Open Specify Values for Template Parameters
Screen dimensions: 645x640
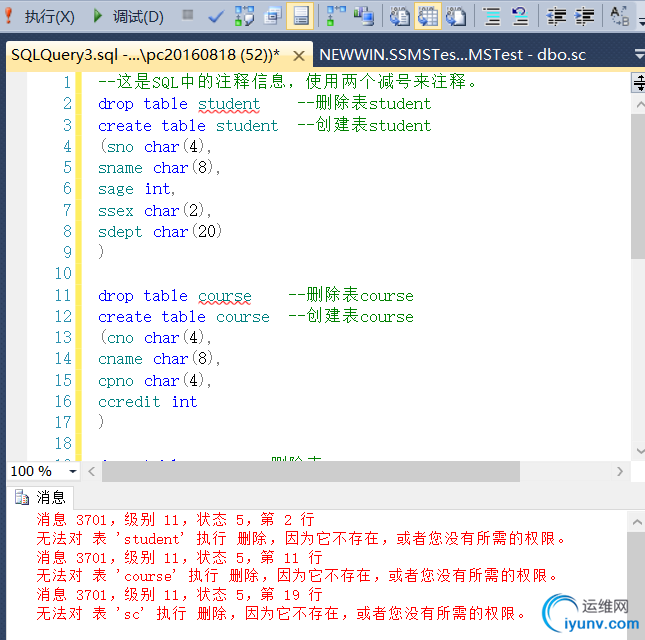click(x=619, y=16)
